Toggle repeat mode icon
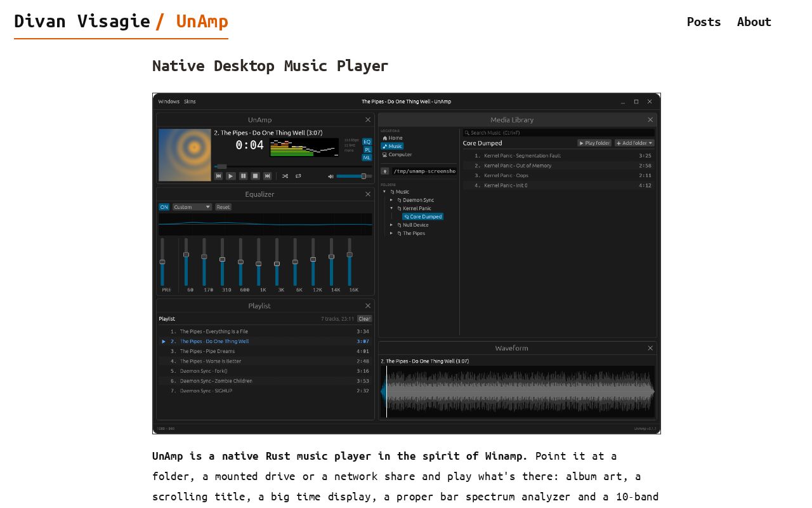The width and height of the screenshot is (812, 508). point(298,176)
